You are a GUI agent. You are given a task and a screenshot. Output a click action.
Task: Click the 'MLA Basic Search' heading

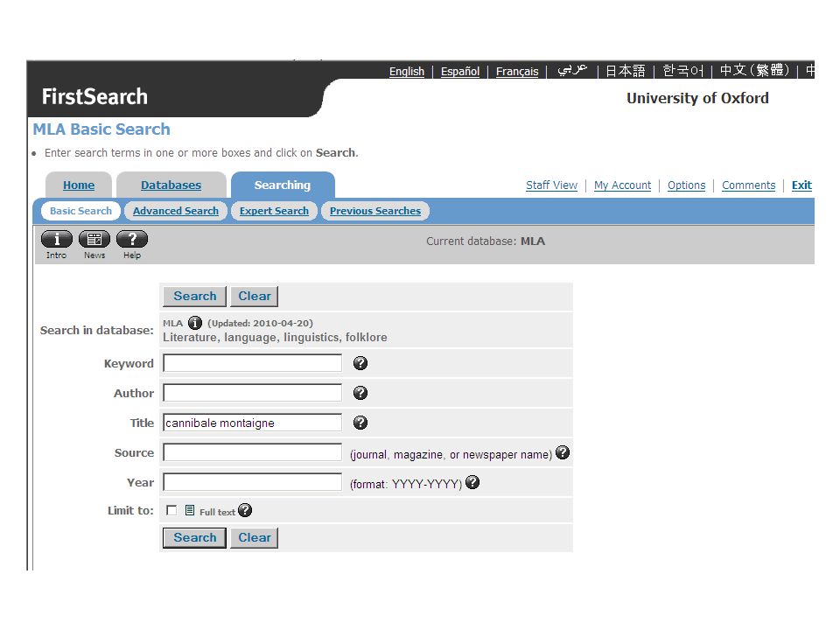pyautogui.click(x=101, y=129)
